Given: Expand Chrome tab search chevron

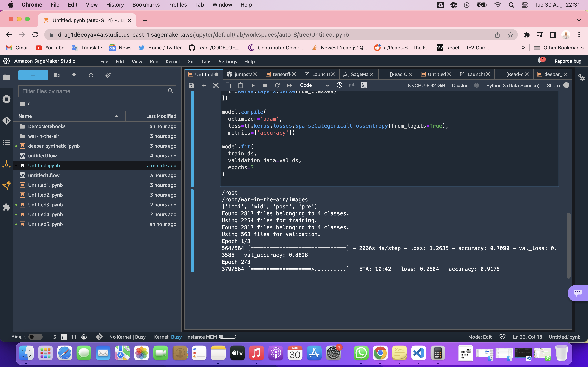Looking at the screenshot, I should pos(579,20).
